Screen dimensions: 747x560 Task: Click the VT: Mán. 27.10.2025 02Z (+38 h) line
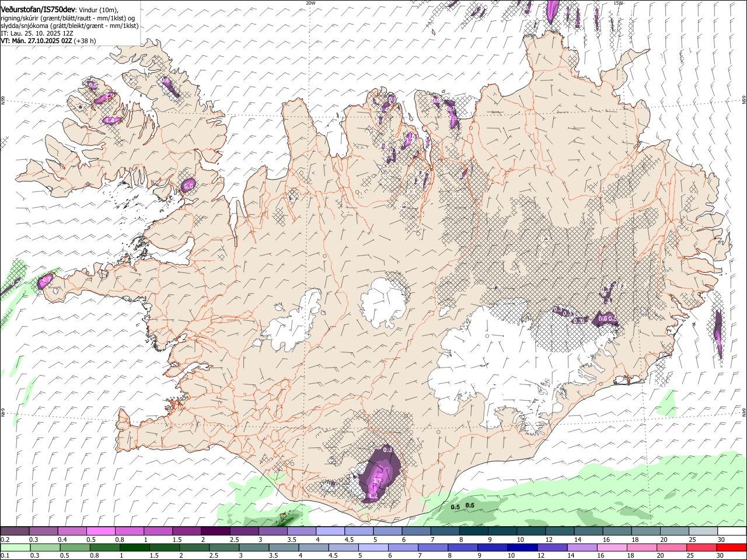tap(48, 41)
